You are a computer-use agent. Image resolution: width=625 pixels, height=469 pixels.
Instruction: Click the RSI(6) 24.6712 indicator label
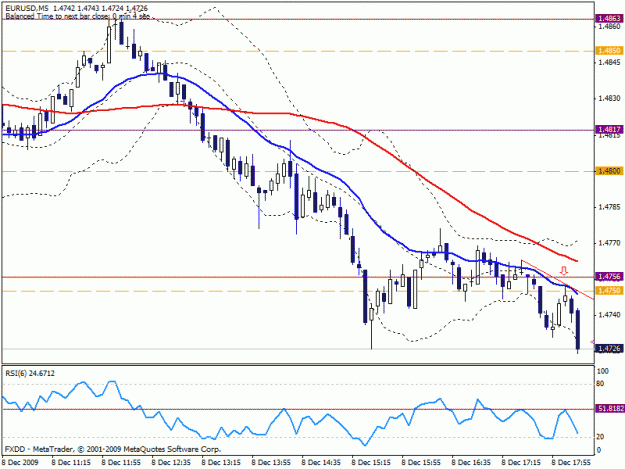[30, 373]
